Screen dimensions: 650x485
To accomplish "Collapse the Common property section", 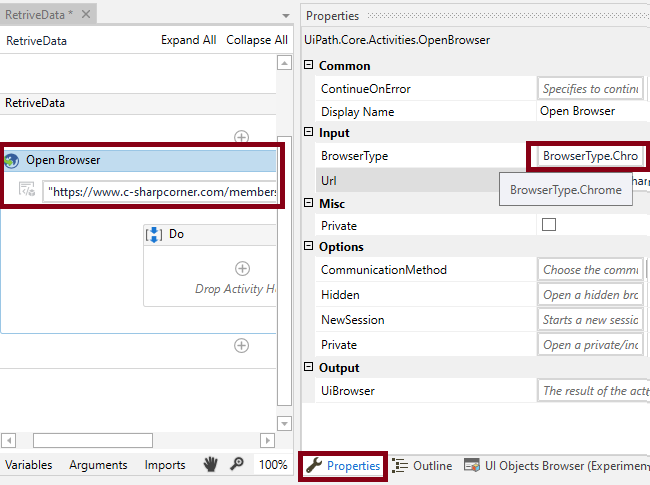I will click(308, 65).
